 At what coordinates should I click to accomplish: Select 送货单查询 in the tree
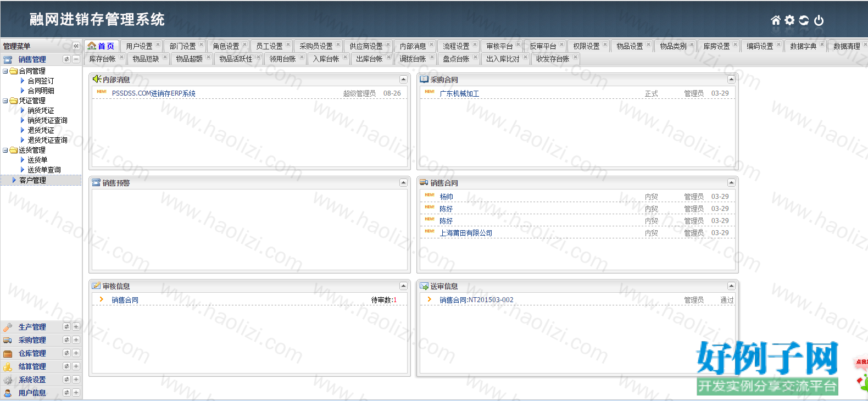coord(44,170)
